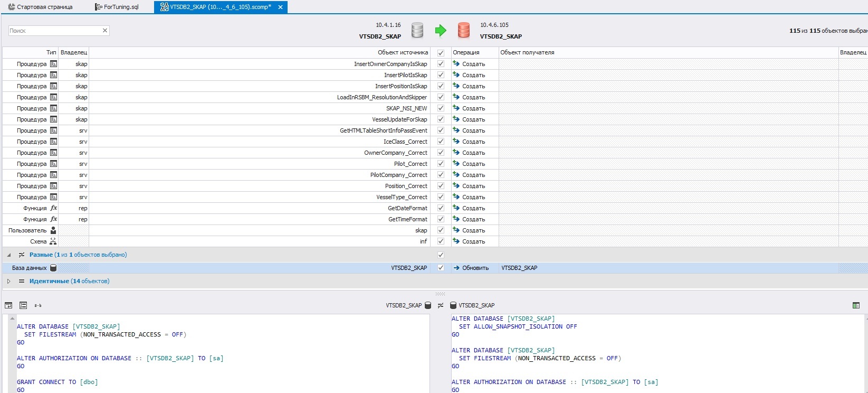Viewport: 868px width, 393px height.
Task: Click the function fx icon for GetDateFormat
Action: point(53,208)
